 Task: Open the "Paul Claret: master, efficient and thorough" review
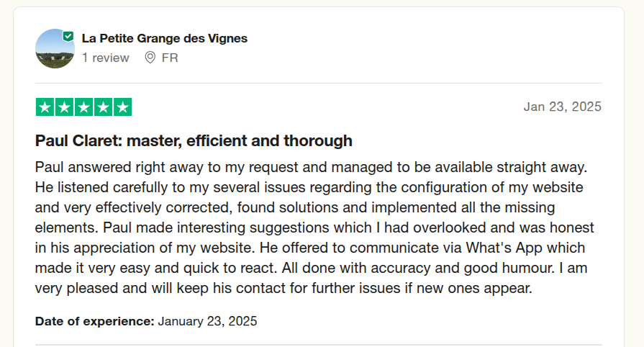(194, 140)
